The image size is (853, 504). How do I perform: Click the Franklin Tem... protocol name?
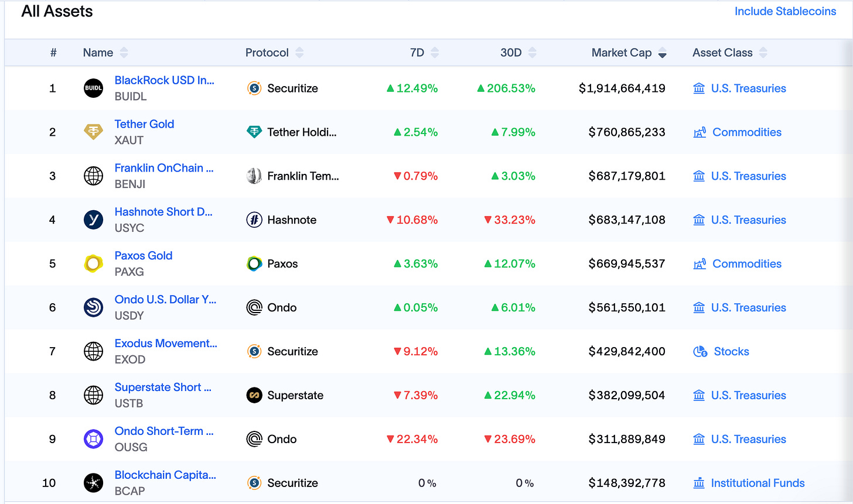click(x=303, y=176)
